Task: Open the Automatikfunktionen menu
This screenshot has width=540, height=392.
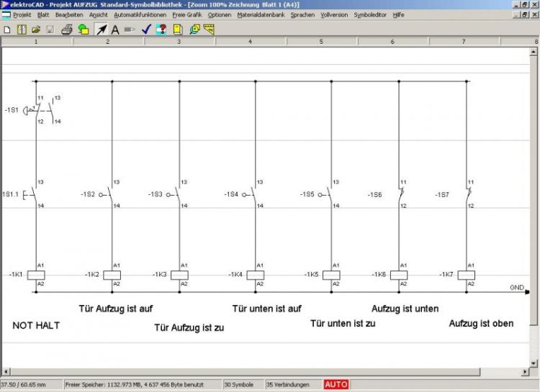Action: point(140,14)
